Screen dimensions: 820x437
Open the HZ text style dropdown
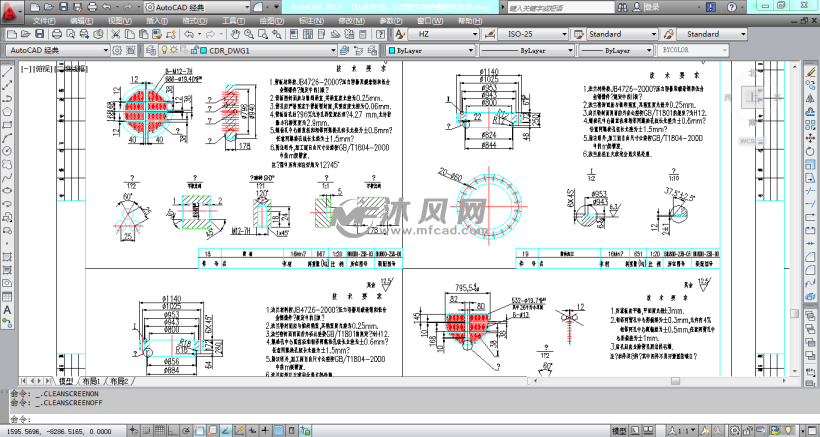click(442, 34)
